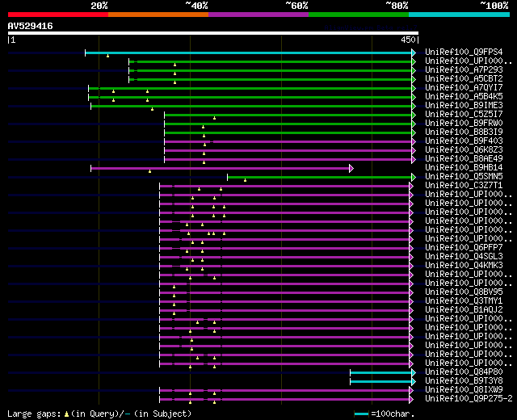Click the purple alignment bar for Q9P275-2

[284, 400]
